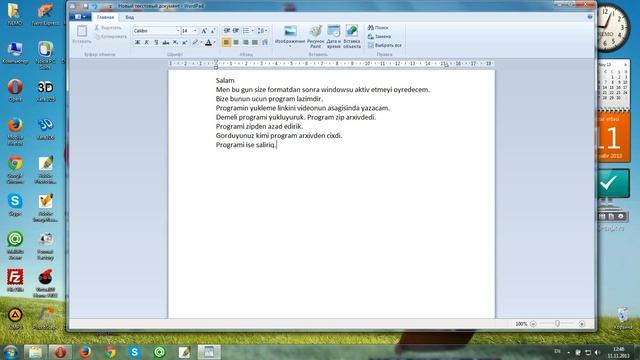Click the text line 'Salam'
This screenshot has height=360, width=640.
tap(225, 80)
